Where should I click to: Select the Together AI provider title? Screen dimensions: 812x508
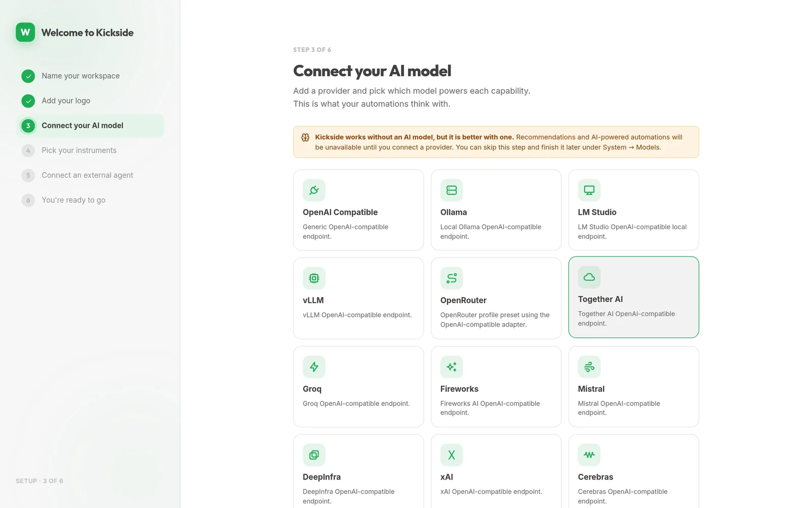click(x=600, y=300)
